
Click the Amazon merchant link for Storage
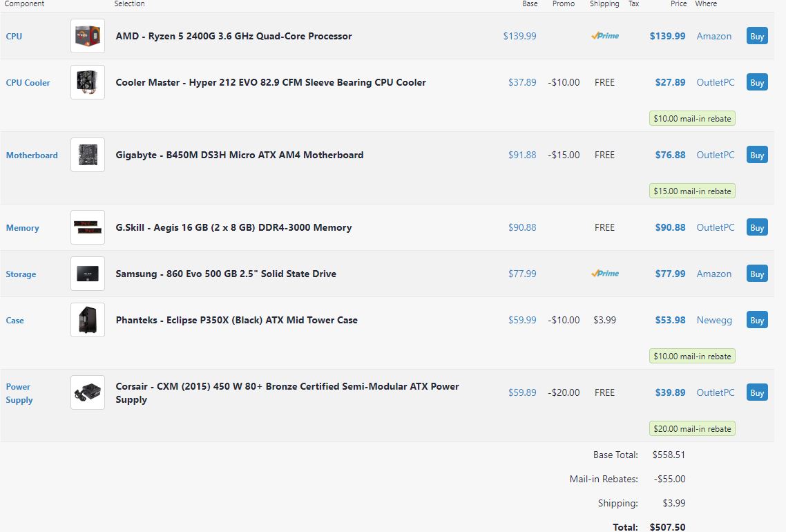click(713, 274)
